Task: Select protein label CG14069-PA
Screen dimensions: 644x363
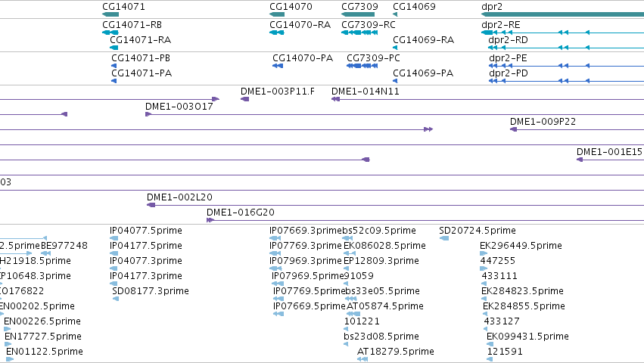Action: (423, 73)
